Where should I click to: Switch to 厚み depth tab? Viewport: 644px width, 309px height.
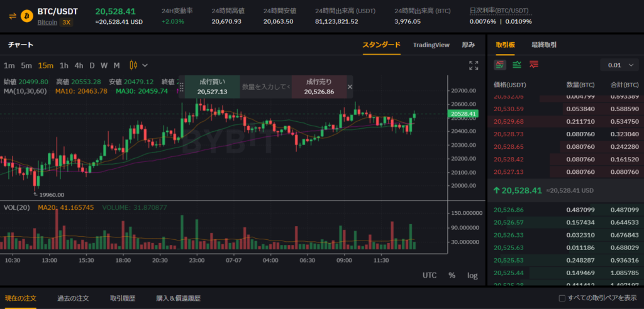[468, 45]
